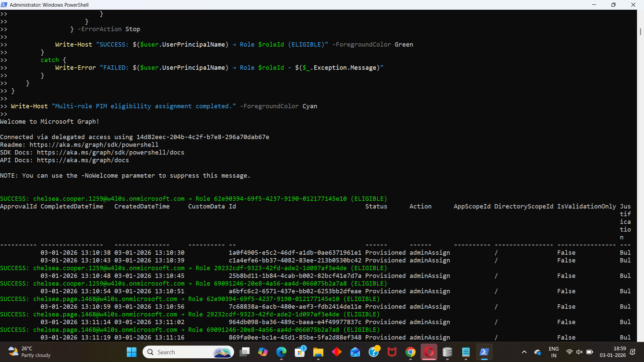Image resolution: width=644 pixels, height=362 pixels.
Task: Open the Windows Start menu
Action: pyautogui.click(x=131, y=352)
